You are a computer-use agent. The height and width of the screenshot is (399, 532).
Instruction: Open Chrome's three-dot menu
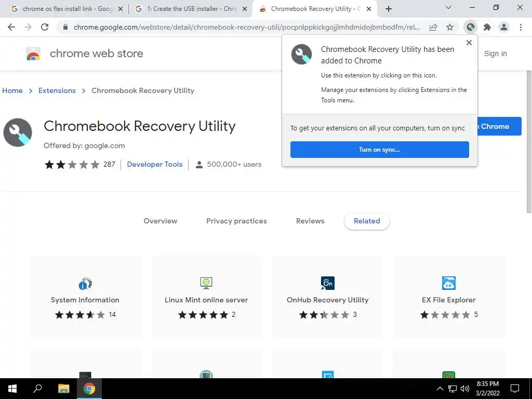pos(521,27)
